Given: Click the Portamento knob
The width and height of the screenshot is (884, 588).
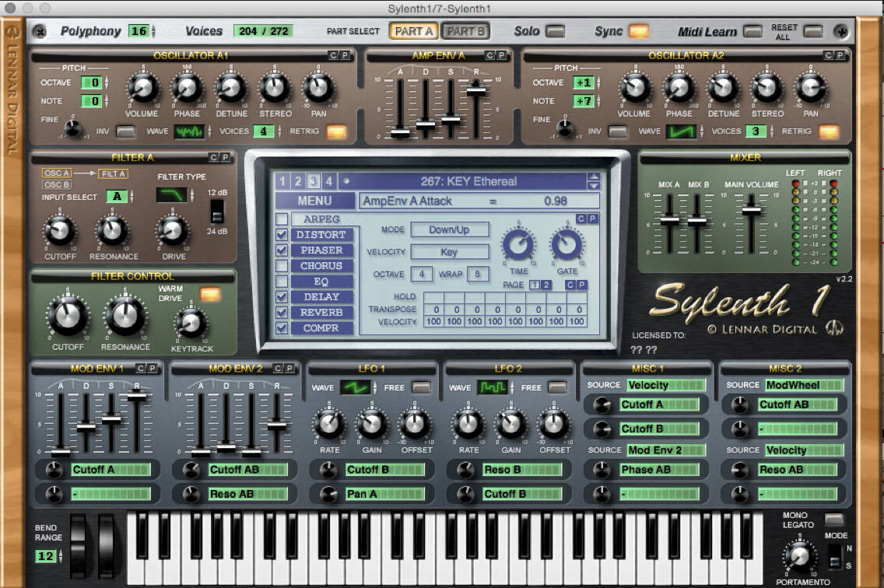Looking at the screenshot, I should click(x=799, y=555).
